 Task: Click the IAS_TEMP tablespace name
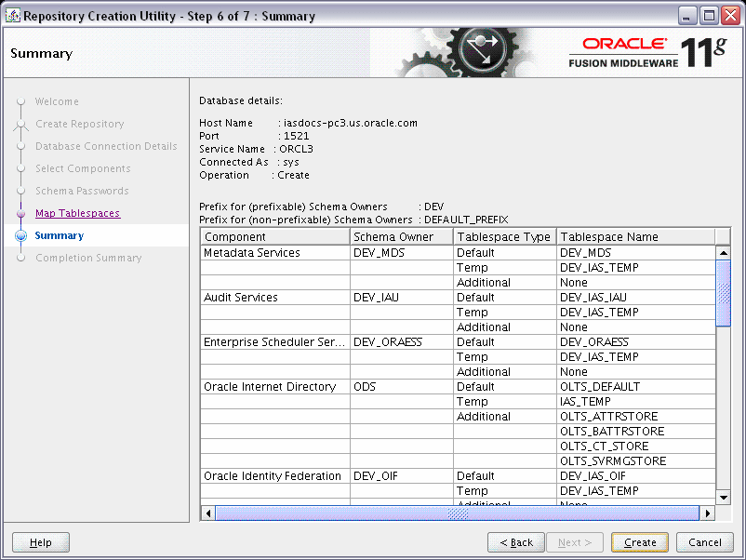[x=636, y=402]
